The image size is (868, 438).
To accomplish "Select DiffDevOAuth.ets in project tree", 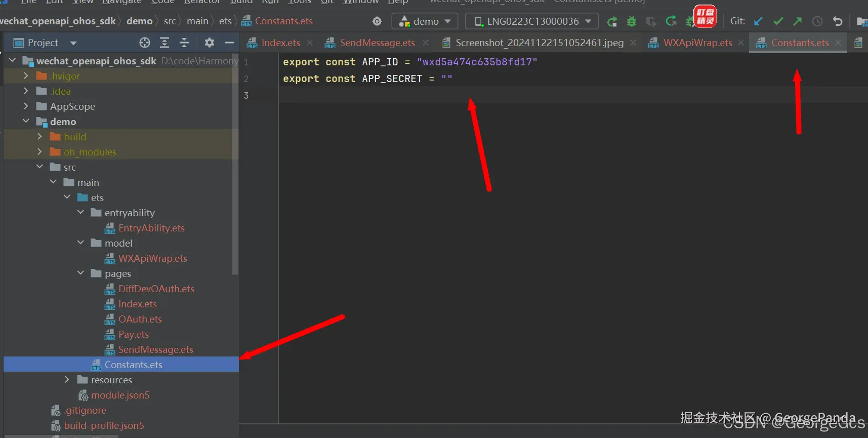I will click(x=156, y=289).
